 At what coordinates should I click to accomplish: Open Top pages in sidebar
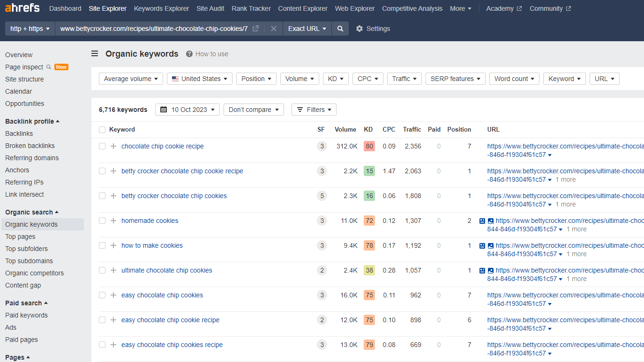pos(20,236)
